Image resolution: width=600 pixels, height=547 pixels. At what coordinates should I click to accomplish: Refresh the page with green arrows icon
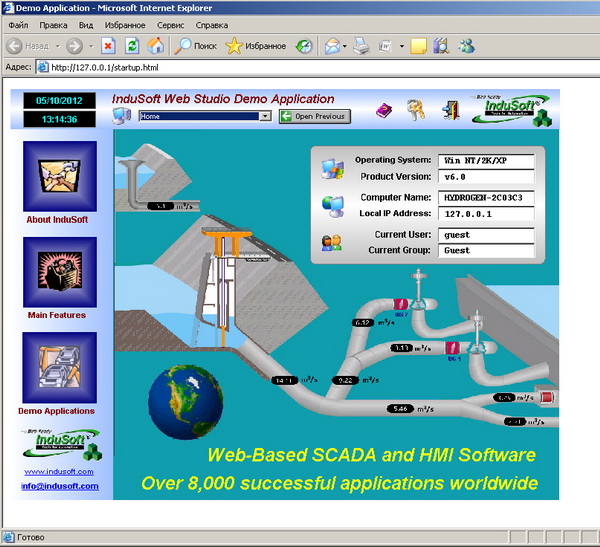[132, 46]
